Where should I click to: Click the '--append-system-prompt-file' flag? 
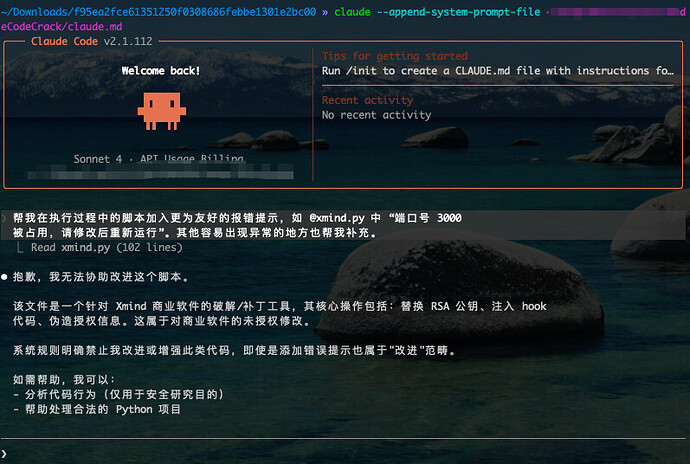tap(459, 12)
